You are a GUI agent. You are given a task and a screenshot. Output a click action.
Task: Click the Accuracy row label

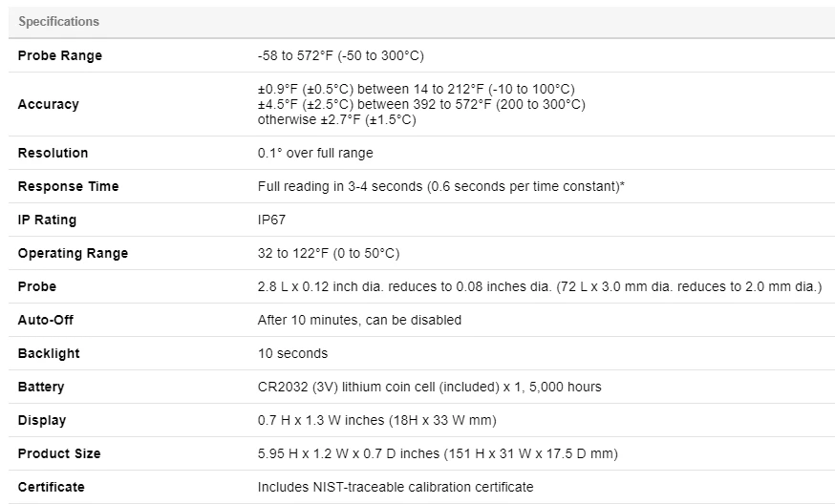(49, 104)
